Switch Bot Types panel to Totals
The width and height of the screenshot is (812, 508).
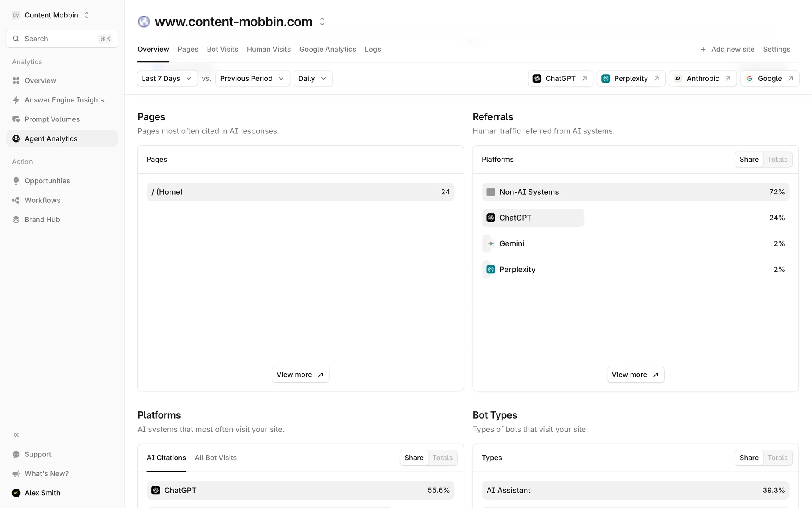pos(777,458)
